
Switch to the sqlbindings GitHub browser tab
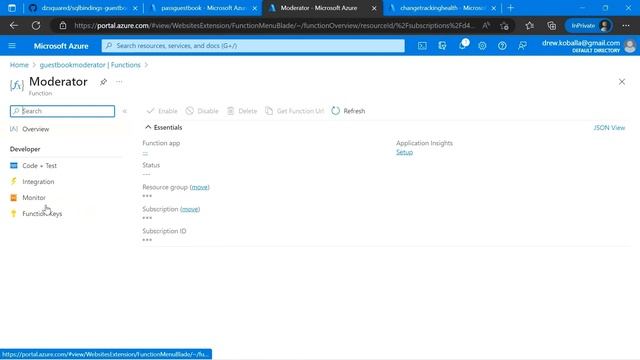coord(84,8)
